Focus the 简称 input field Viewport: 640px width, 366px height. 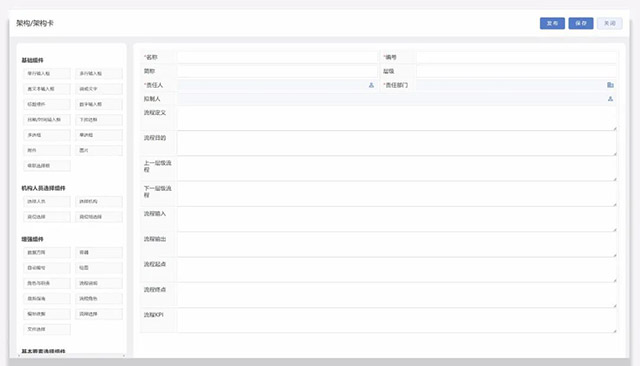[x=277, y=71]
